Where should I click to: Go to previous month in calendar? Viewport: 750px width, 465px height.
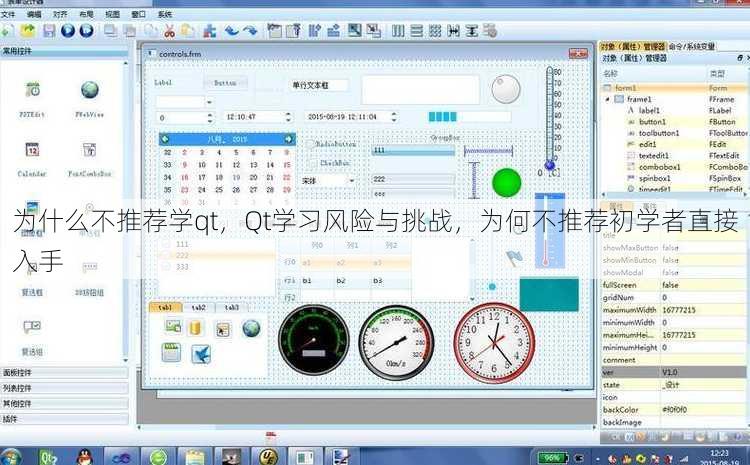click(165, 139)
